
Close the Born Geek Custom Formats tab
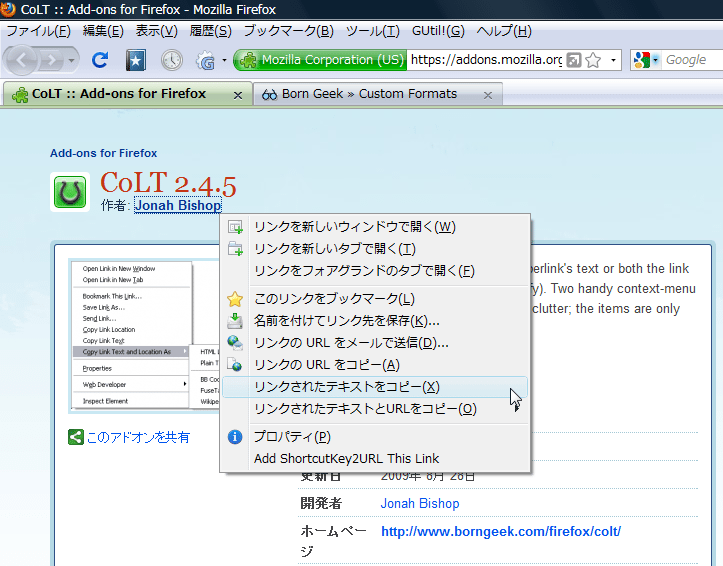coord(488,95)
